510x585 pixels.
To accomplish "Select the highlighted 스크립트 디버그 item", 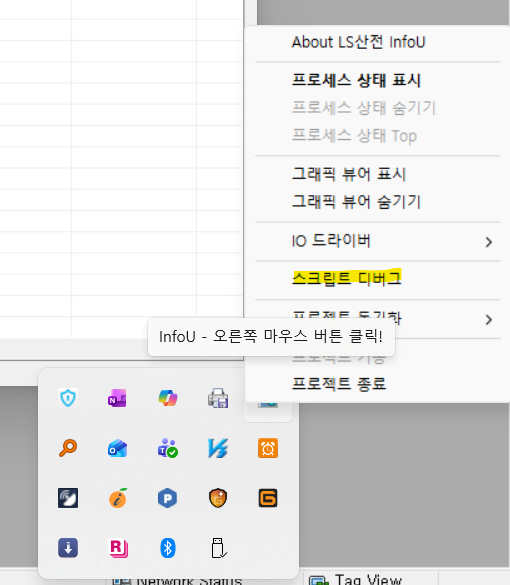I will 378,278.
